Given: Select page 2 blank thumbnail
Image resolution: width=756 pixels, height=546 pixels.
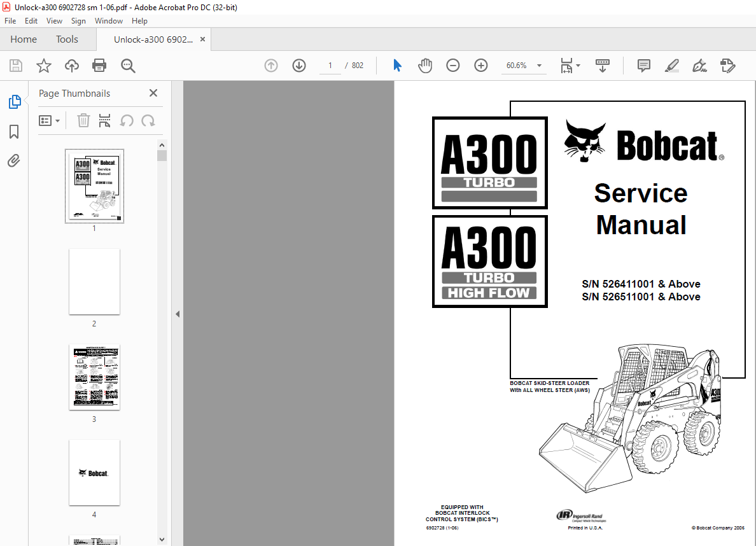Looking at the screenshot, I should point(94,282).
